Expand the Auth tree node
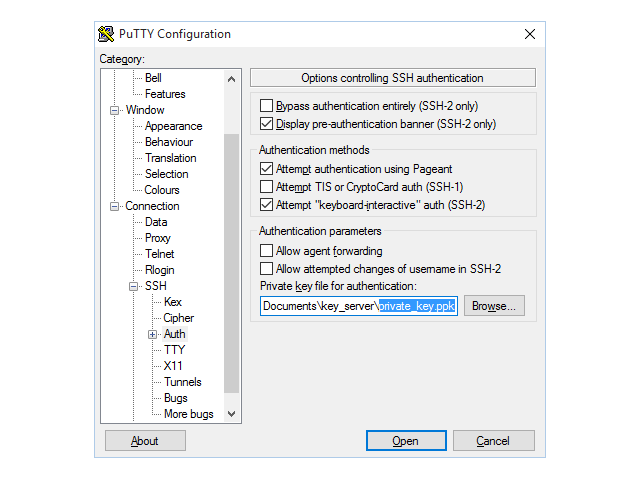Screen dimensions: 640x480 pos(153,335)
